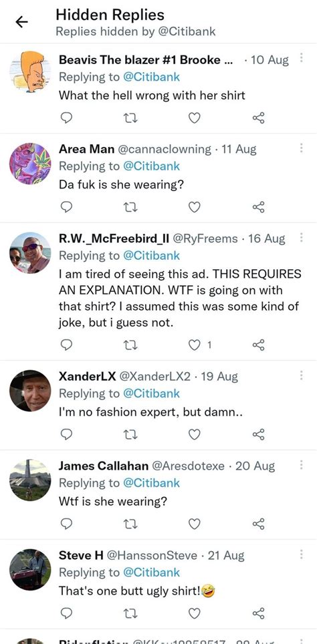Open James Callahan's profile avatar
Image resolution: width=317 pixels, height=644 pixels.
[x=30, y=480]
